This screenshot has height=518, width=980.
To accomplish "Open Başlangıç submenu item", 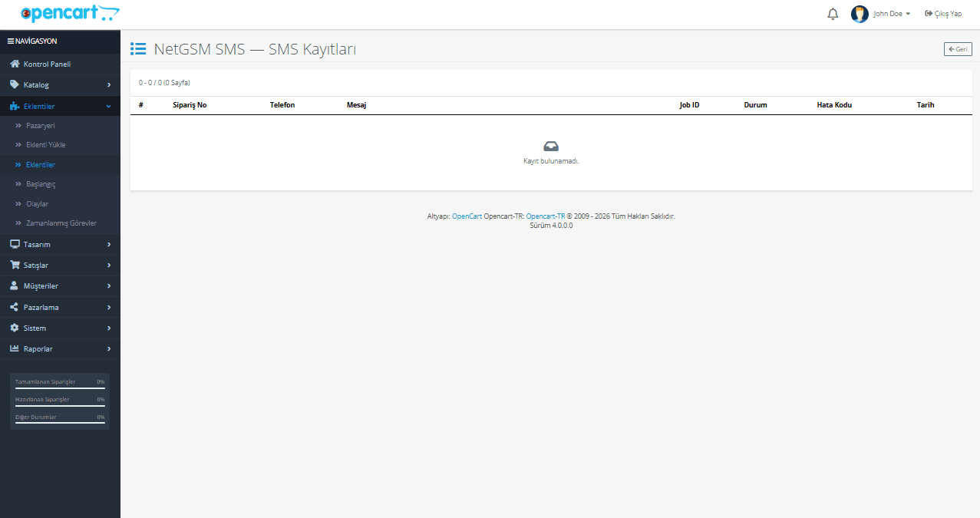I will click(60, 184).
